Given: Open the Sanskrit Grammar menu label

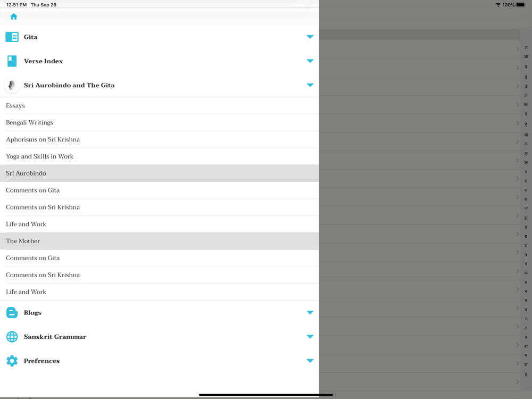Looking at the screenshot, I should tap(55, 337).
